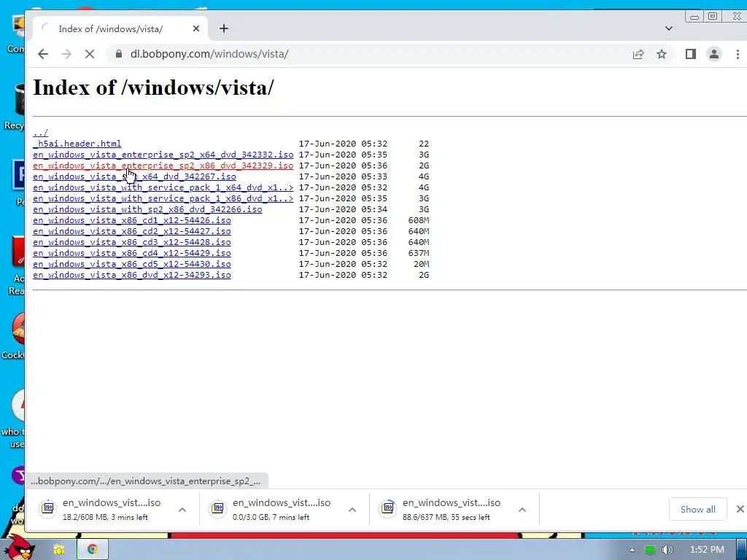Viewport: 747px width, 560px height.
Task: Open the tab search dropdown arrow
Action: click(669, 28)
